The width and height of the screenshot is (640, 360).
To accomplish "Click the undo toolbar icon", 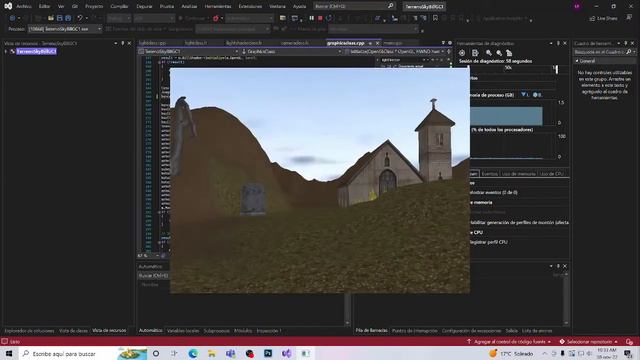I will (80, 18).
